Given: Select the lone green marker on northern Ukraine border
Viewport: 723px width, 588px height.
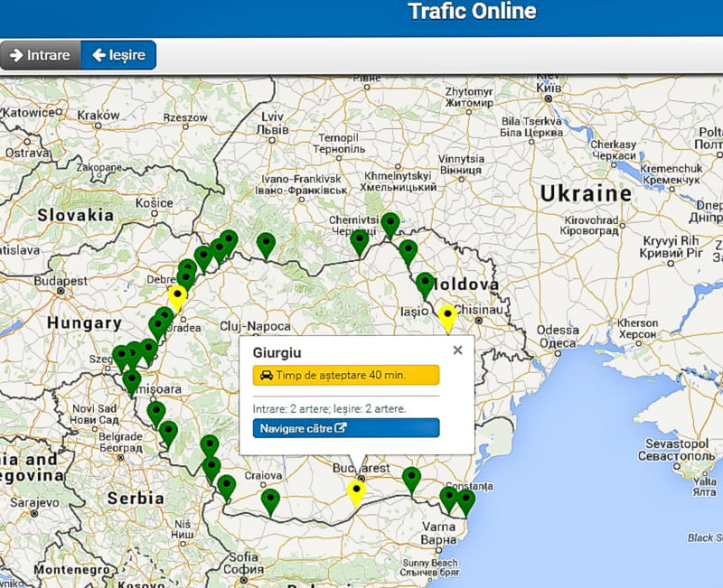Looking at the screenshot, I should [266, 246].
